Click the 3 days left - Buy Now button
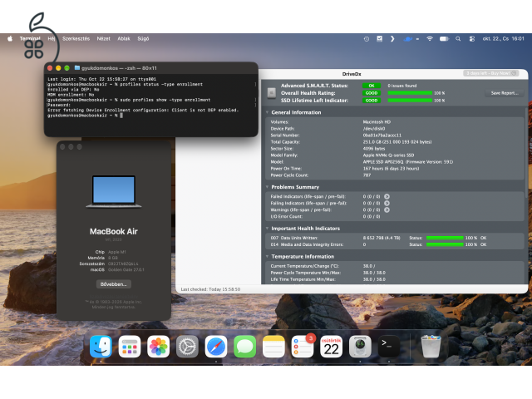The height and width of the screenshot is (399, 532). (491, 73)
